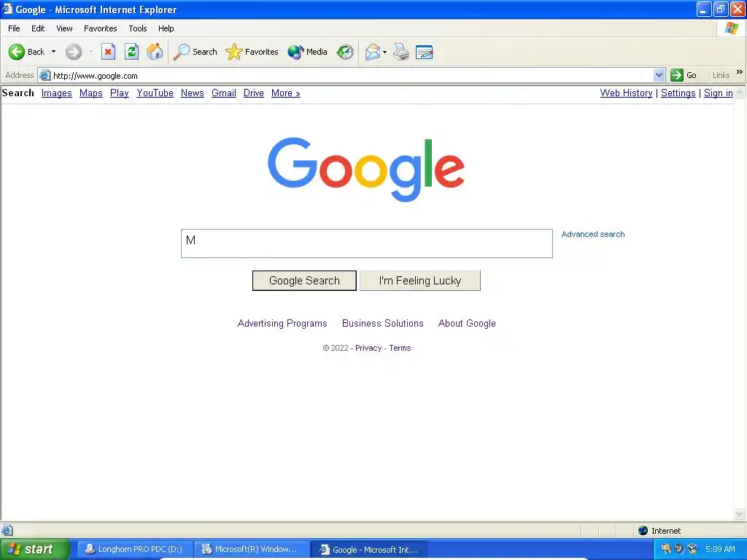Click the first system tray icon

(666, 549)
